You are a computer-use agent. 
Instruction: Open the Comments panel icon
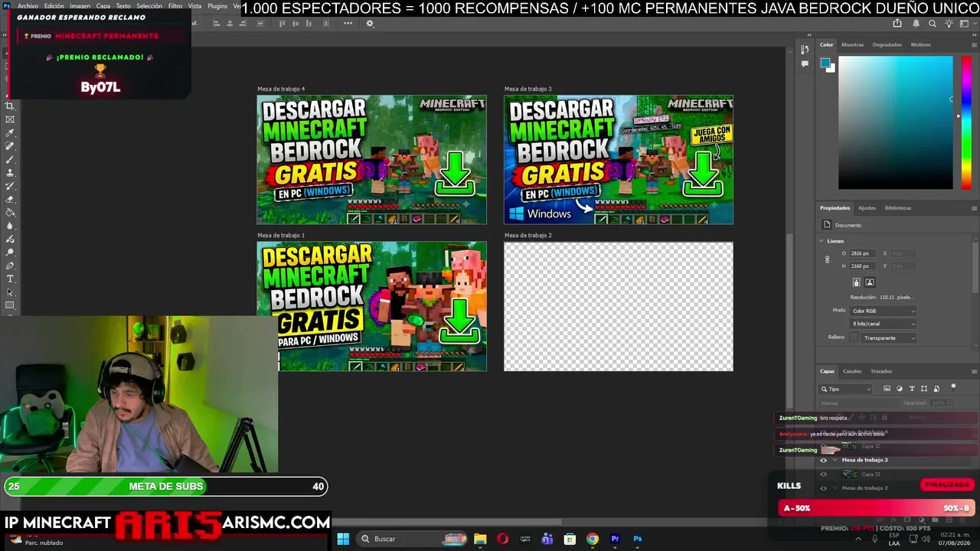(x=805, y=64)
